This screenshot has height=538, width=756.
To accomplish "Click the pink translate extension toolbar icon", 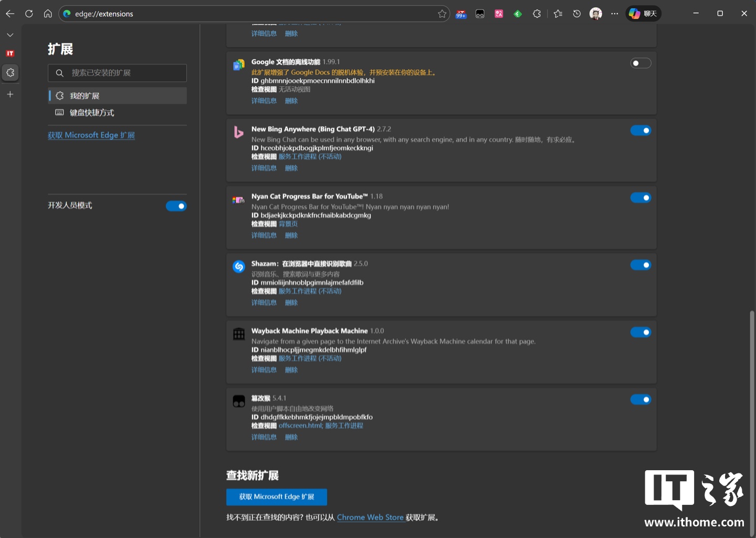I will point(499,14).
